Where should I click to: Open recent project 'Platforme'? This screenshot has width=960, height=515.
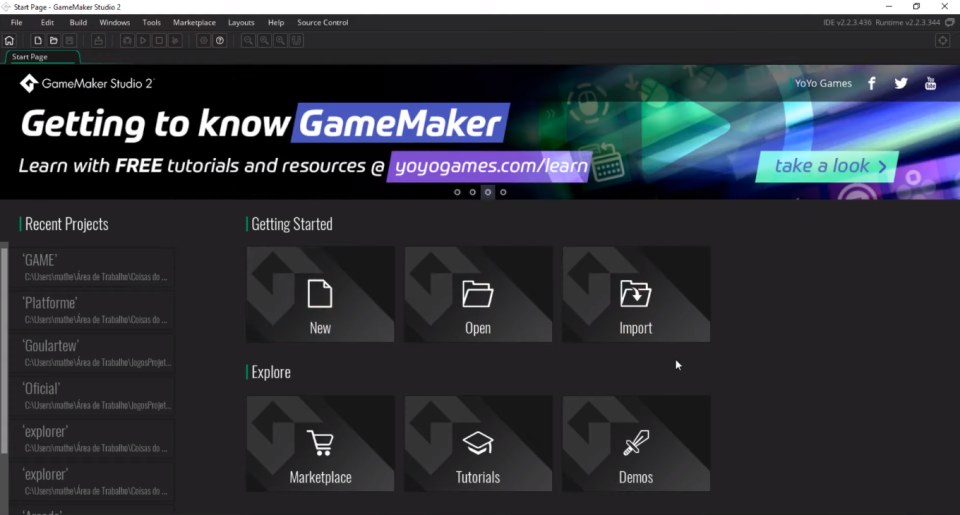click(x=92, y=310)
